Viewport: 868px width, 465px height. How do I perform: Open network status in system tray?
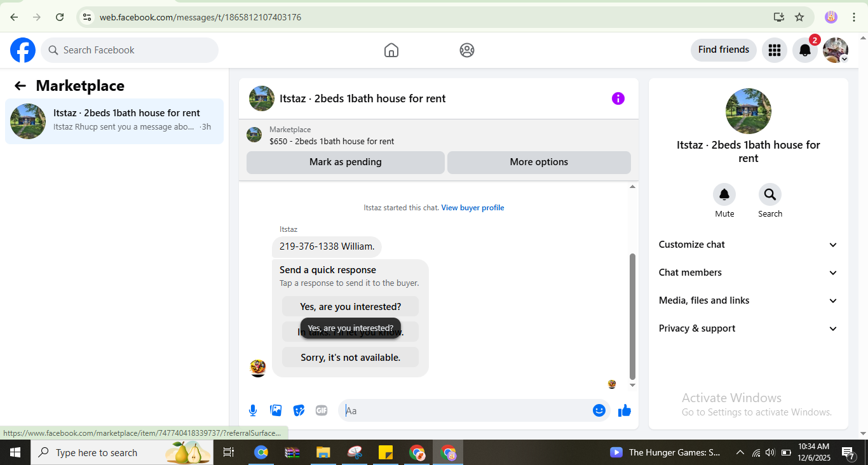[x=756, y=452]
